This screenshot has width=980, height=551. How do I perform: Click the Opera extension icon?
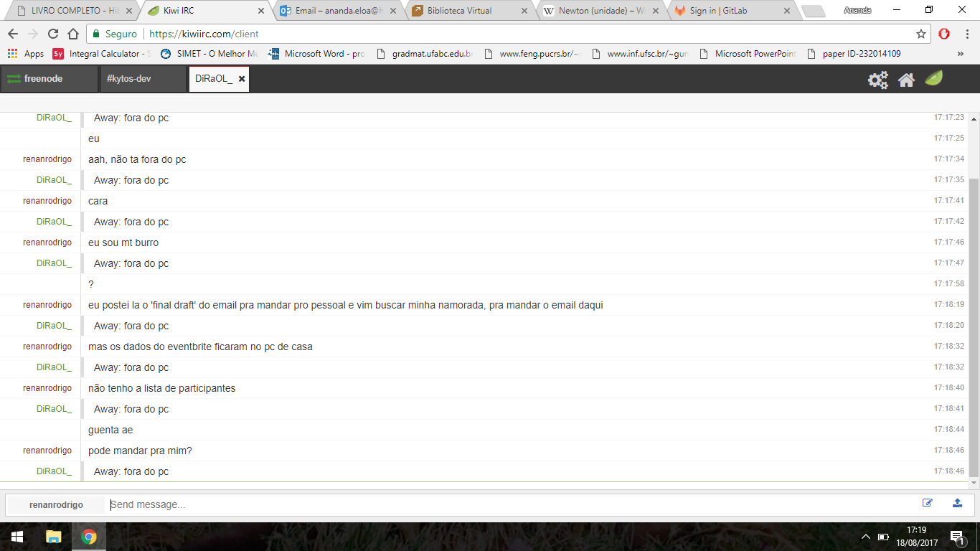(x=944, y=34)
